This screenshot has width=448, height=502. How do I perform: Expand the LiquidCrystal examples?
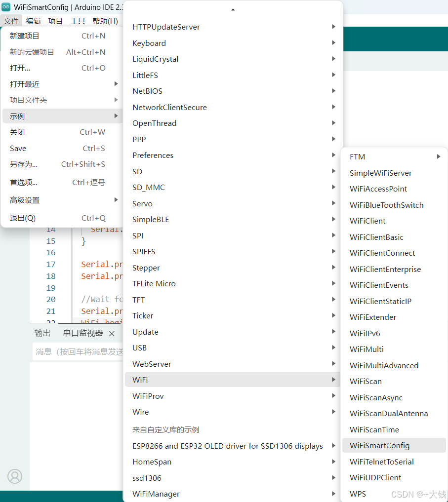point(233,59)
